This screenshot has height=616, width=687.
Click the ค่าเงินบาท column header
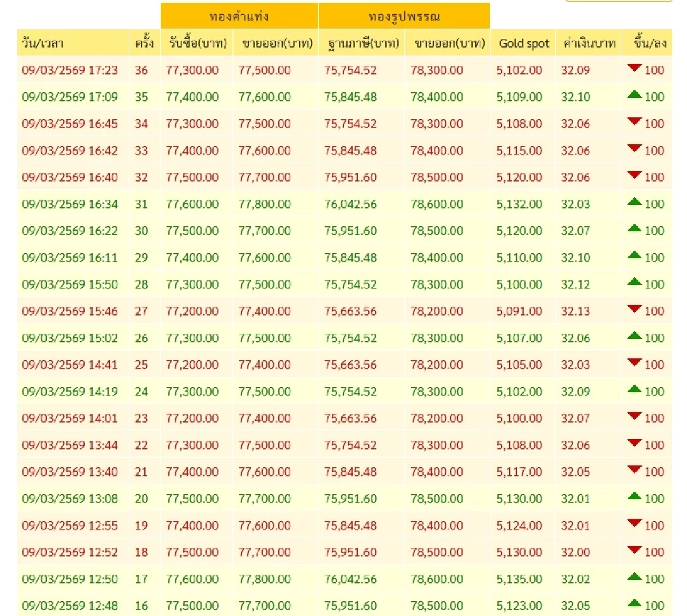tap(589, 44)
